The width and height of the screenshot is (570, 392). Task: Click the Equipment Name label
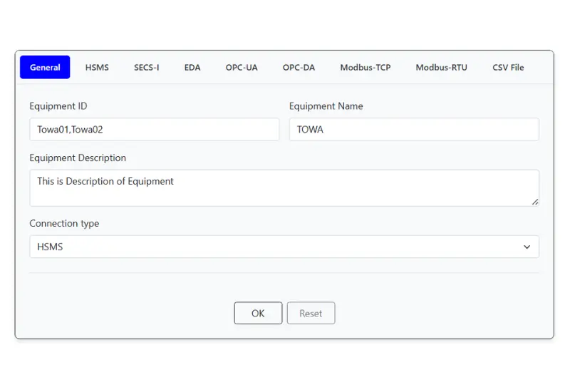tap(326, 106)
